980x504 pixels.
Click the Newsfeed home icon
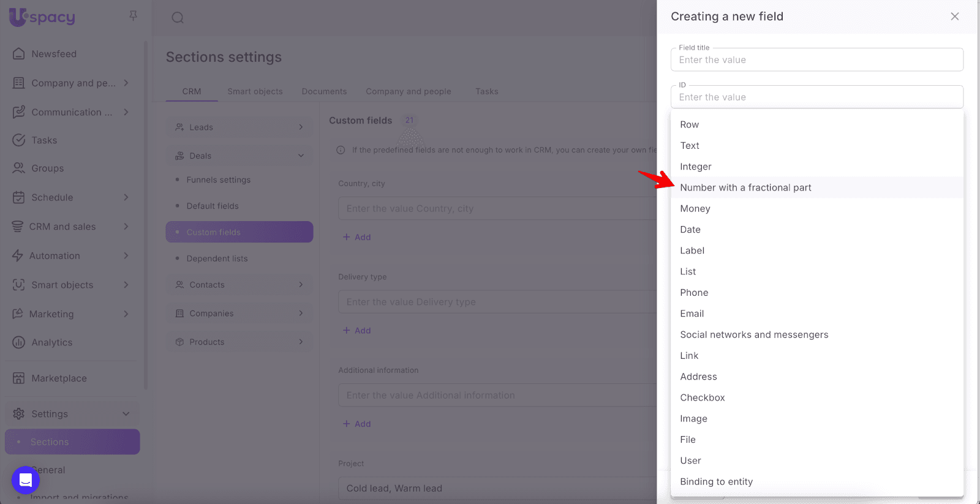19,54
